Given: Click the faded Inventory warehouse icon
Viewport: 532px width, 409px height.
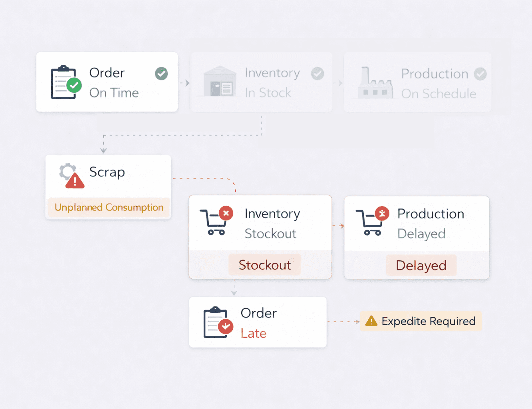Looking at the screenshot, I should coord(220,82).
